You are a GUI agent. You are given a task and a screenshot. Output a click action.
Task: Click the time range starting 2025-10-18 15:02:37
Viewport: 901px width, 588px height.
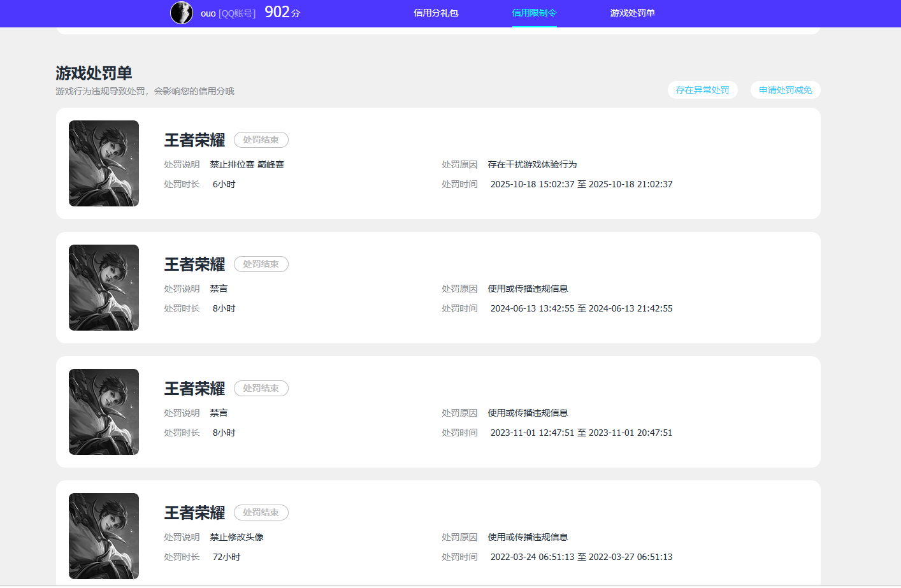[x=582, y=184]
